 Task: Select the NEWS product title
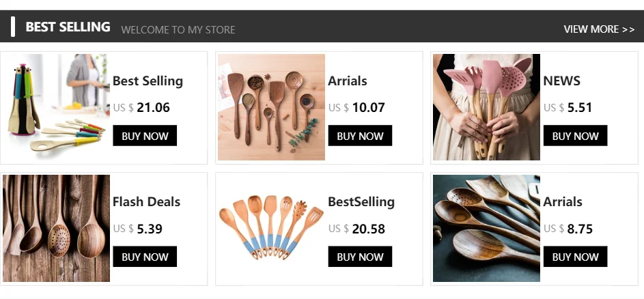pos(562,81)
